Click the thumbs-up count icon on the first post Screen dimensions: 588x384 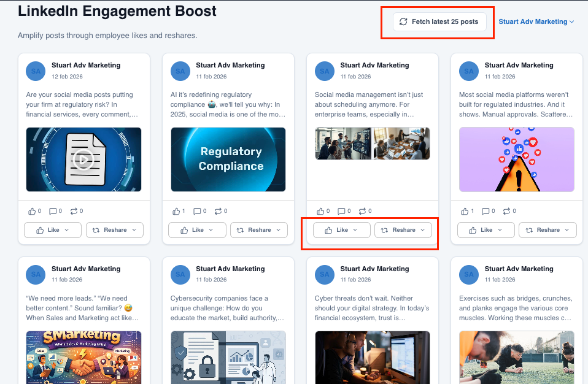point(31,210)
